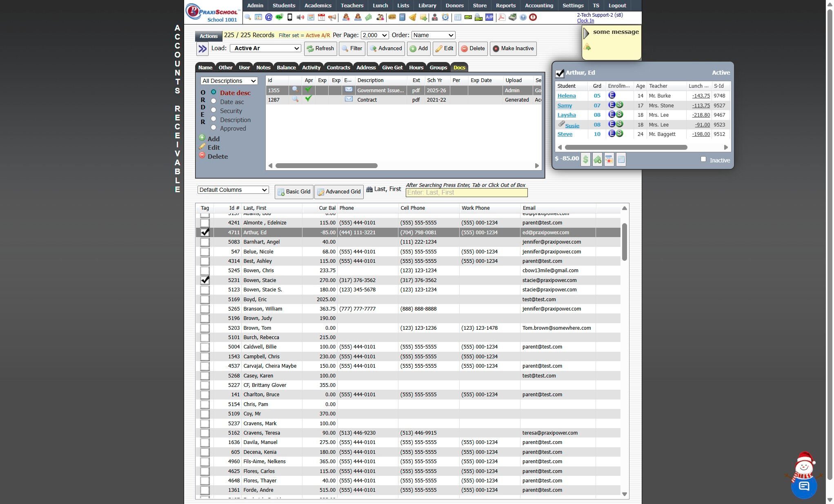Open the Per Page 2,000 dropdown
Viewport: 834px width, 504px height.
coord(375,35)
